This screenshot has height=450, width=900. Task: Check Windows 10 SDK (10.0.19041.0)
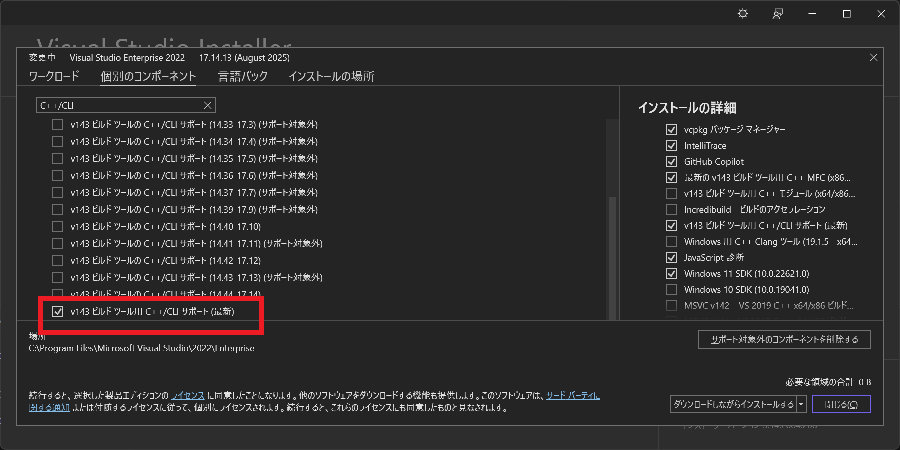click(671, 289)
